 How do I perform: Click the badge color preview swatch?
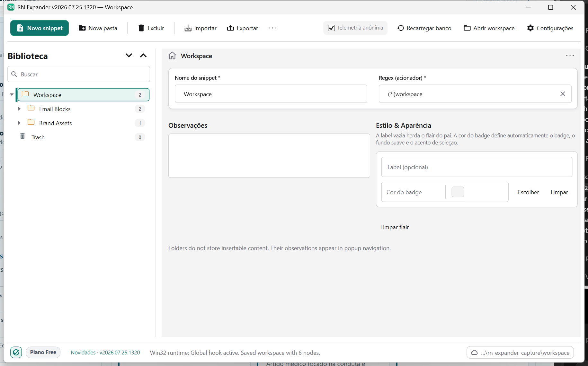click(458, 192)
